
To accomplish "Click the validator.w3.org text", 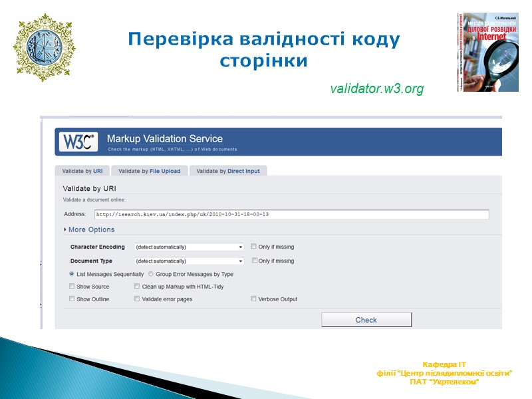I will (376, 88).
